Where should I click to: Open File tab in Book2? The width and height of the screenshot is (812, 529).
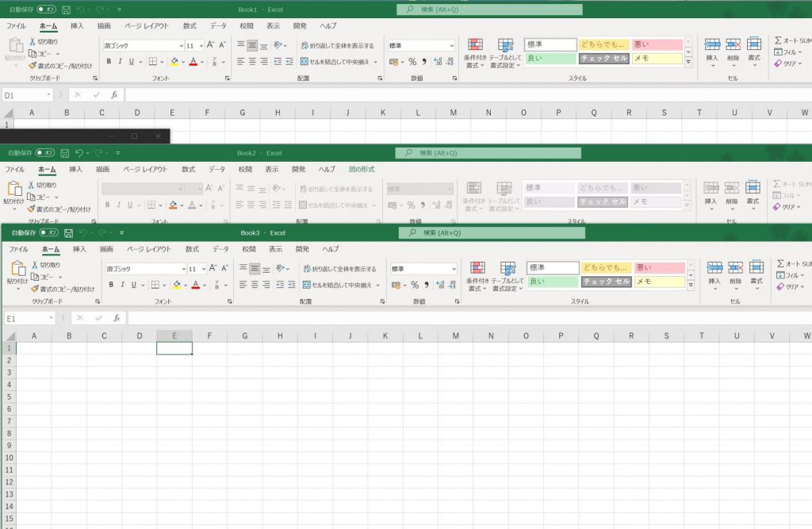[x=14, y=170]
